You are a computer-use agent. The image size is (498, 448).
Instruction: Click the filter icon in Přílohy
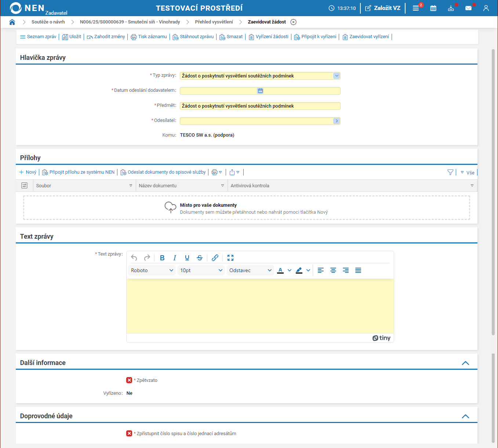450,172
